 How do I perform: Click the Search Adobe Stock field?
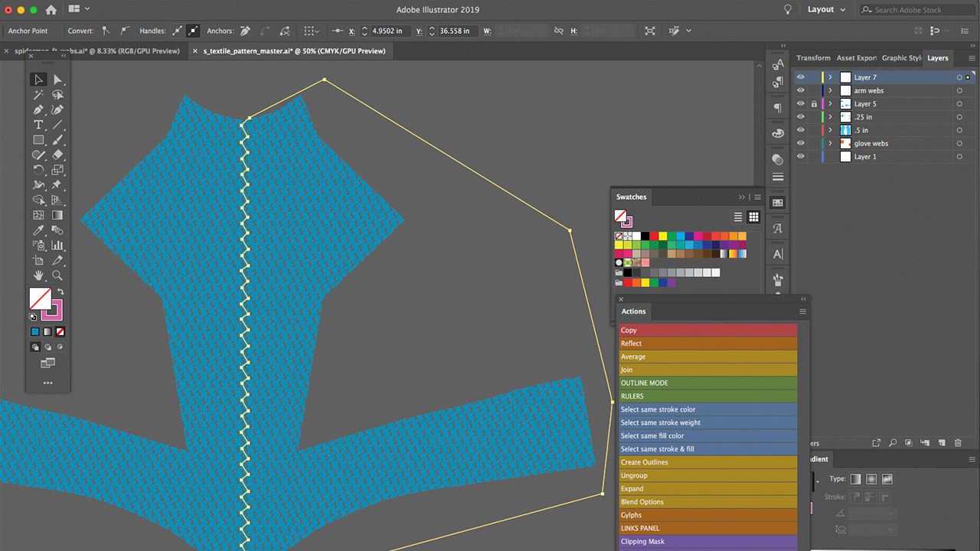point(916,10)
